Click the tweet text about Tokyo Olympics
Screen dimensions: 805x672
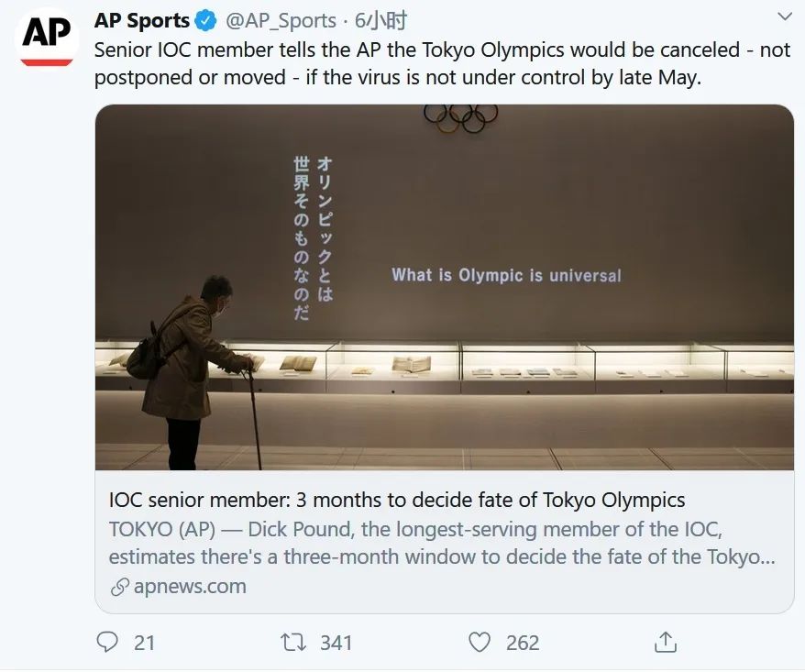[440, 63]
